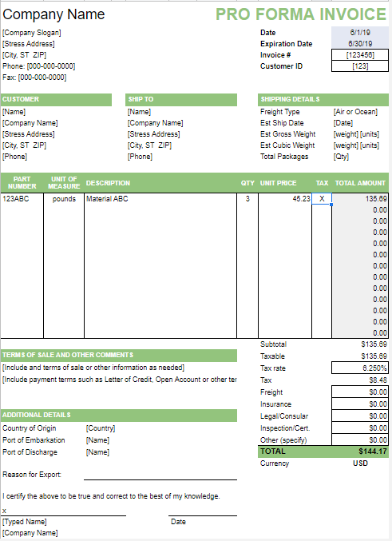The height and width of the screenshot is (541, 392).
Task: Select the unit price cell 45.23
Action: [285, 199]
